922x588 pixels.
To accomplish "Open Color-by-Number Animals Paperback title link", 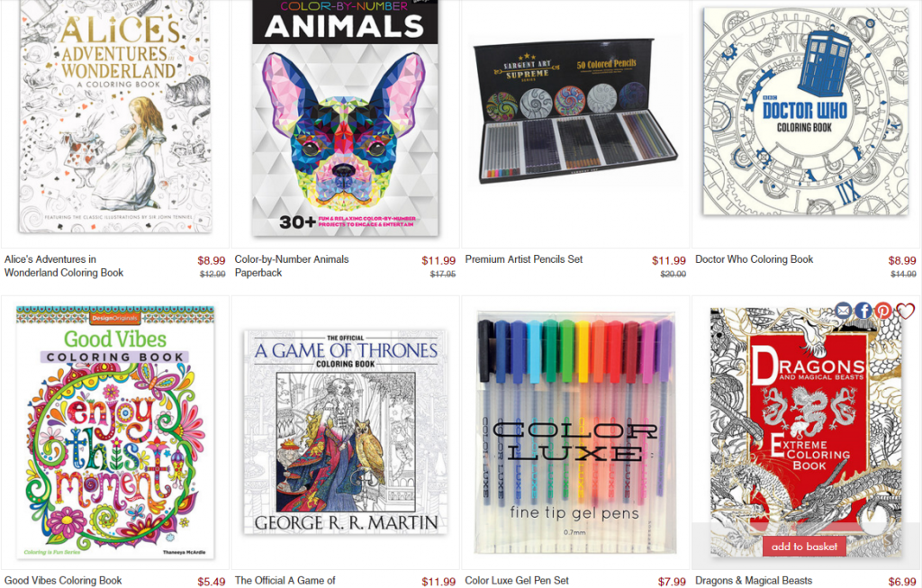I will coord(292,266).
